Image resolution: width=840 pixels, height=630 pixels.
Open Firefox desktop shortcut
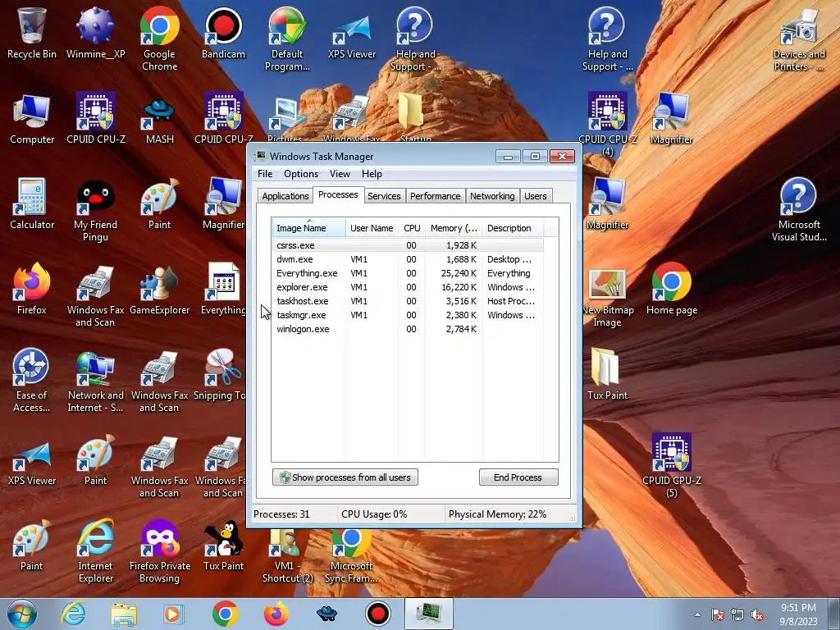tap(32, 289)
